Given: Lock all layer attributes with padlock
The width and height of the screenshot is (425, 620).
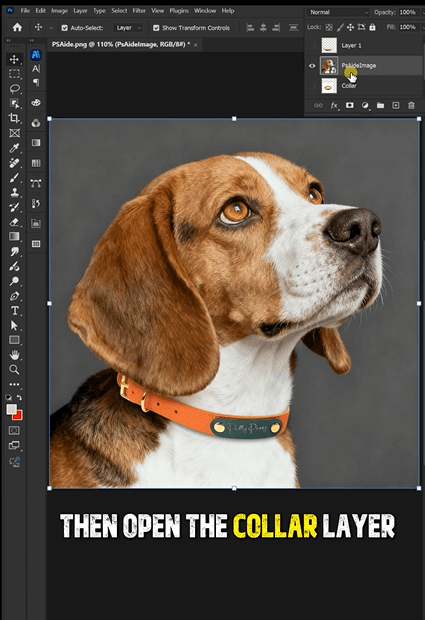Looking at the screenshot, I should (x=372, y=27).
